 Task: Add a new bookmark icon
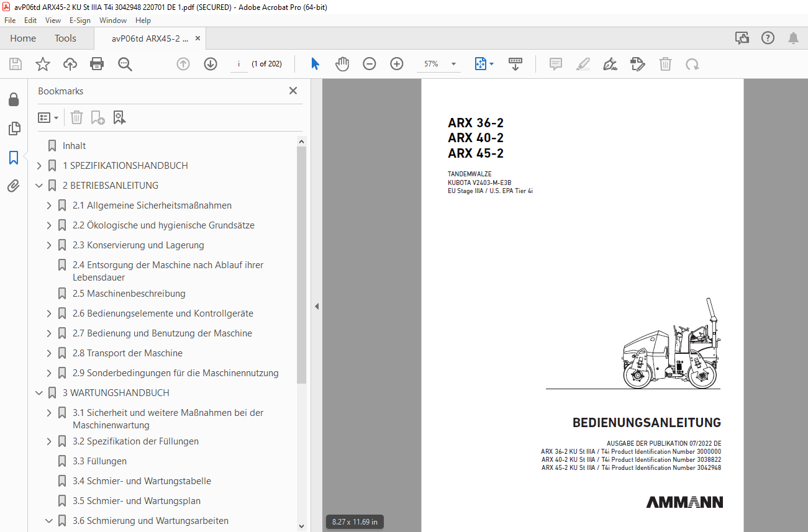(x=98, y=117)
